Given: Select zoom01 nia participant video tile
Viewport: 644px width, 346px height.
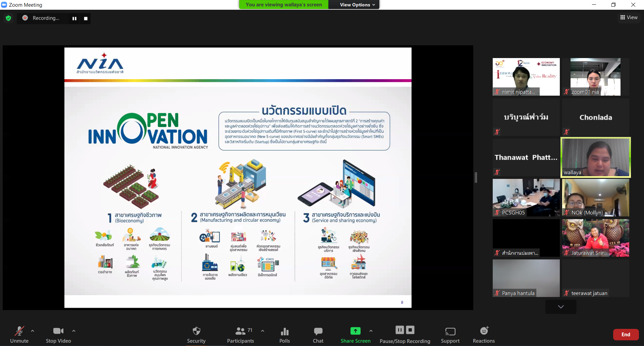Looking at the screenshot, I should 595,77.
